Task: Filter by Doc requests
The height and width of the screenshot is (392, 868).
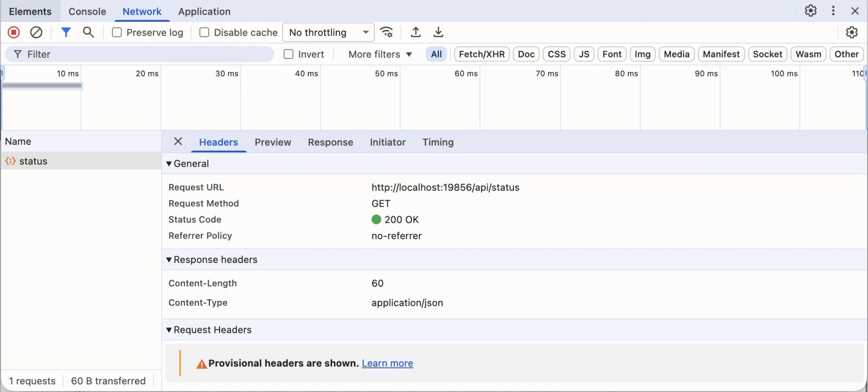Action: pos(526,54)
